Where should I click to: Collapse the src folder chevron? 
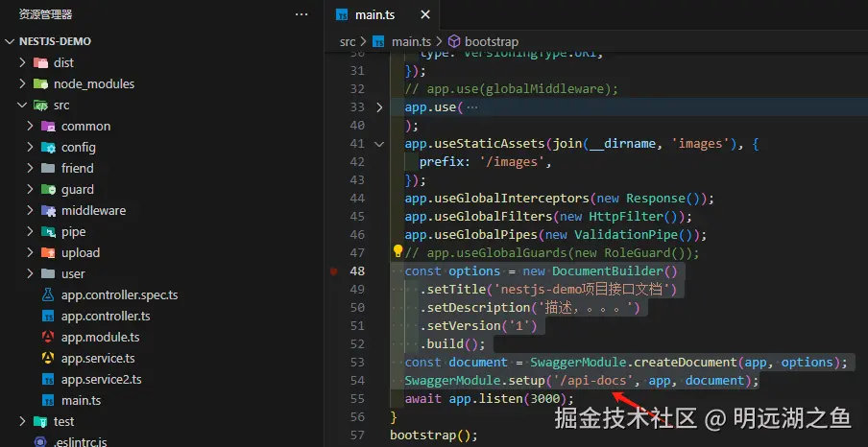click(x=22, y=105)
